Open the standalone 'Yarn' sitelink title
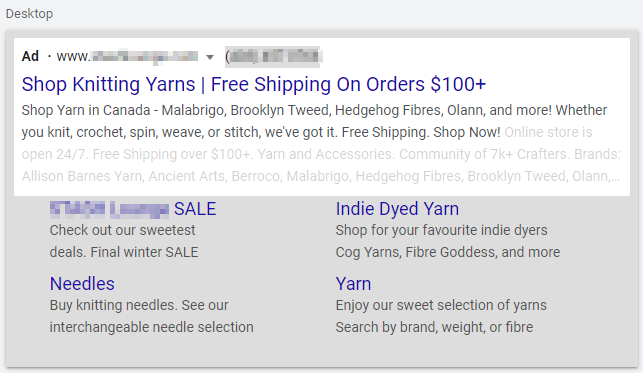The height and width of the screenshot is (373, 643). 353,284
